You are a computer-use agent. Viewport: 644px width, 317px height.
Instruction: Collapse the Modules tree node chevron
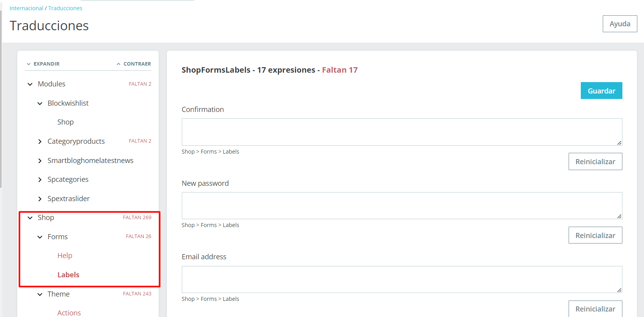(x=30, y=84)
